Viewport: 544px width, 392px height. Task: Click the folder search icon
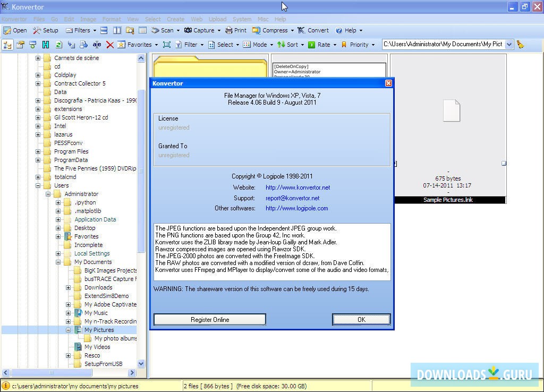click(130, 30)
